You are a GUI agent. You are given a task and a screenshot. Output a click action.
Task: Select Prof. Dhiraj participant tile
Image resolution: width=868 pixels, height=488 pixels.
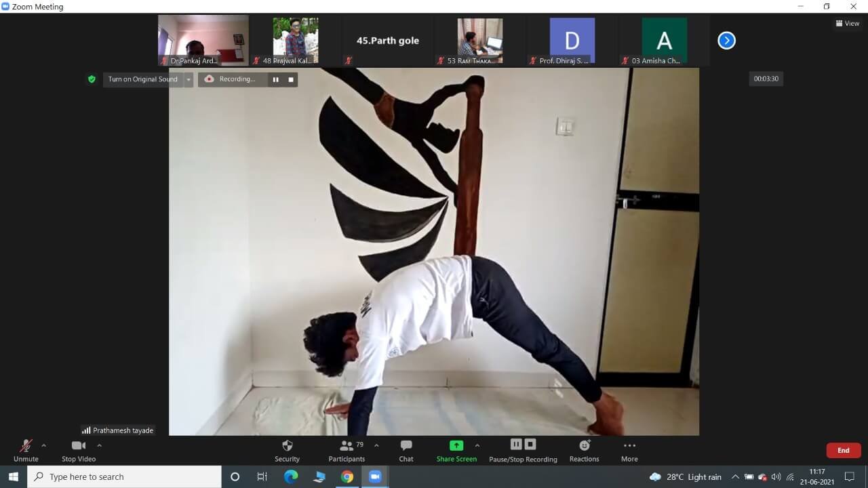tap(572, 41)
